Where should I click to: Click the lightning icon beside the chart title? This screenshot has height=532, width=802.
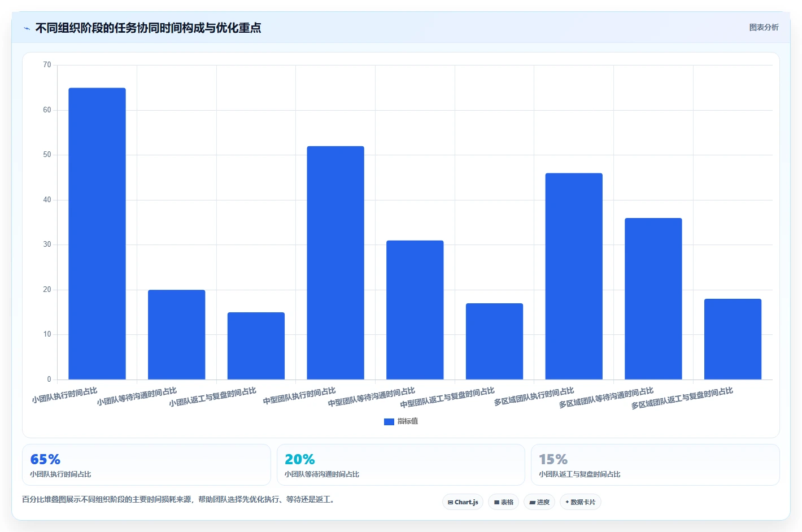point(27,28)
